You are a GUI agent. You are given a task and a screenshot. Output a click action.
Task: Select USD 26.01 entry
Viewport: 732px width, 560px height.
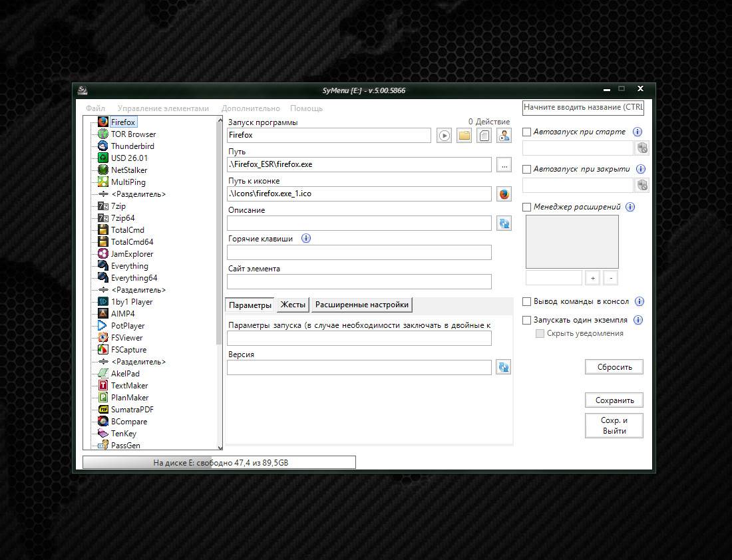pos(129,158)
